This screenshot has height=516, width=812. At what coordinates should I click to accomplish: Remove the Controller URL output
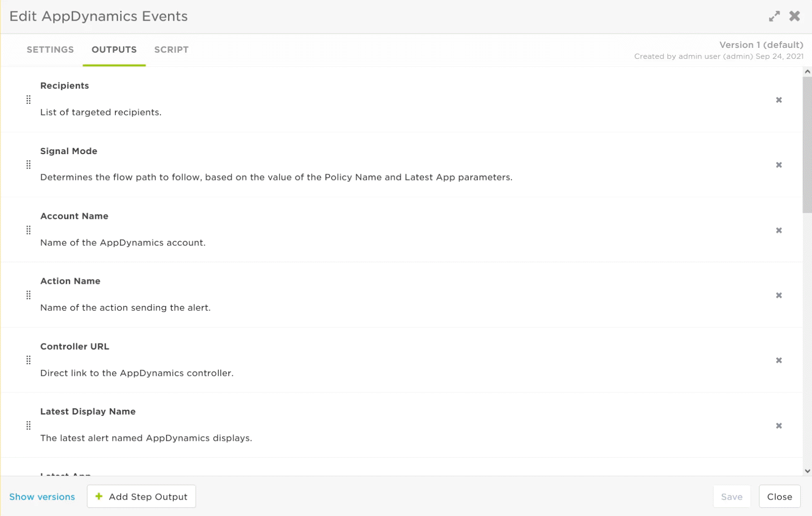click(x=779, y=360)
